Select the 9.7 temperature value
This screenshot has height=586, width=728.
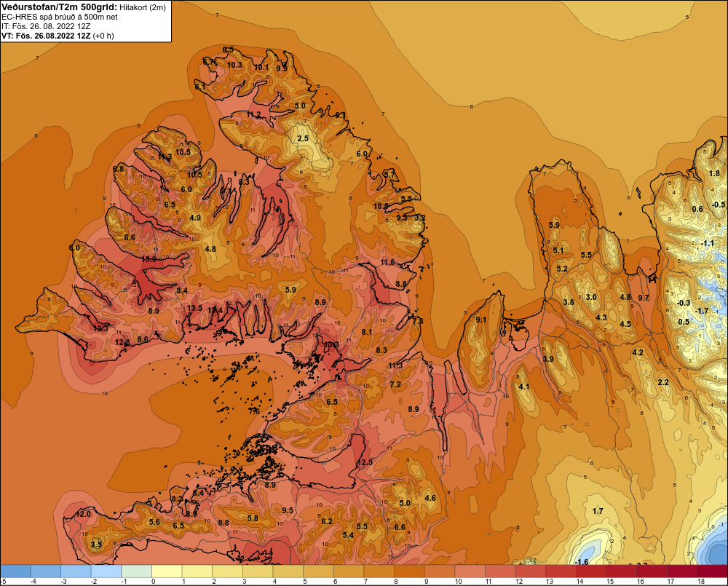(x=644, y=298)
